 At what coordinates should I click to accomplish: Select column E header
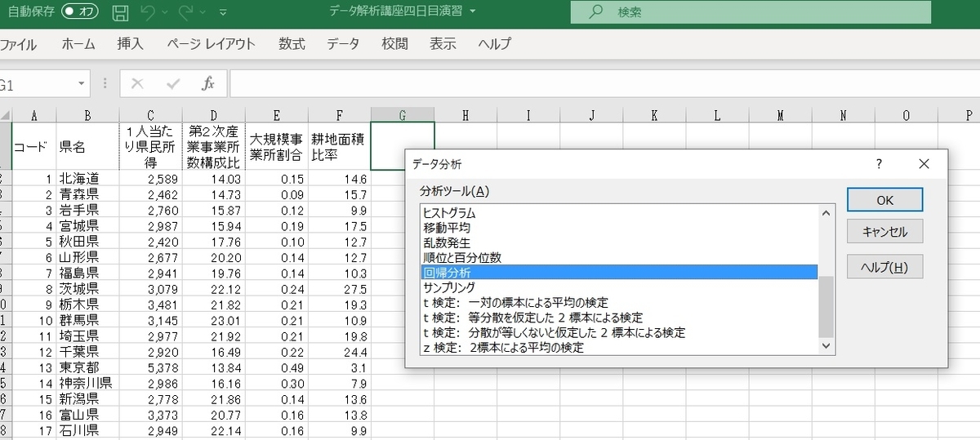click(276, 116)
